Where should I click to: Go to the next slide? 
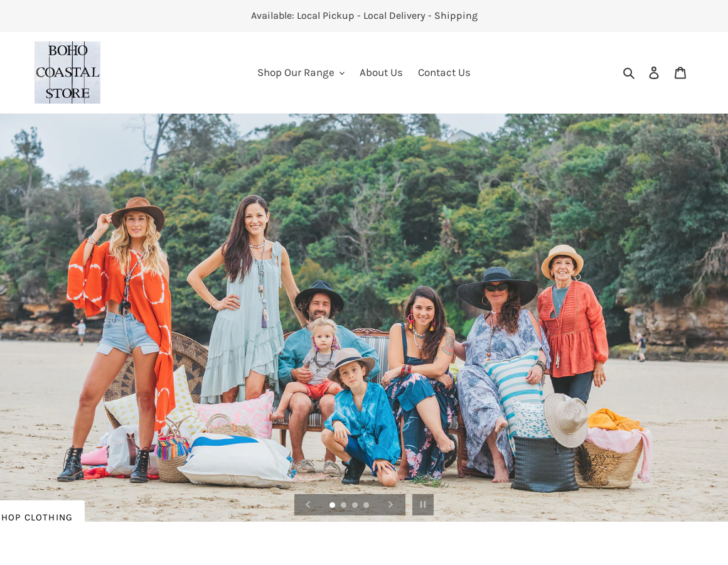[x=390, y=505]
